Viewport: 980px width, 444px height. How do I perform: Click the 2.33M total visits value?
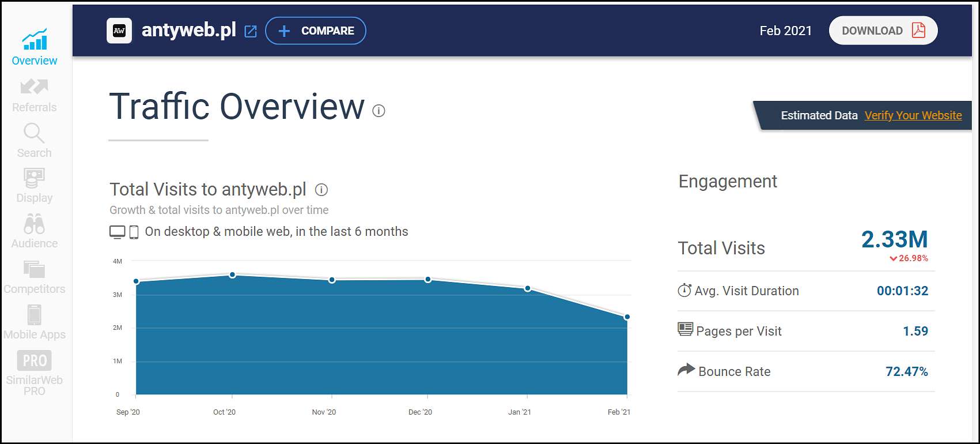[895, 239]
